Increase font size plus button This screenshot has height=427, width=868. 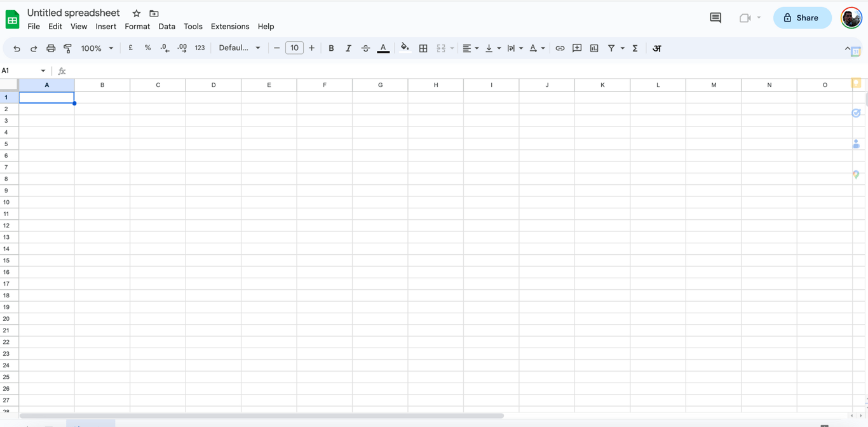click(311, 48)
